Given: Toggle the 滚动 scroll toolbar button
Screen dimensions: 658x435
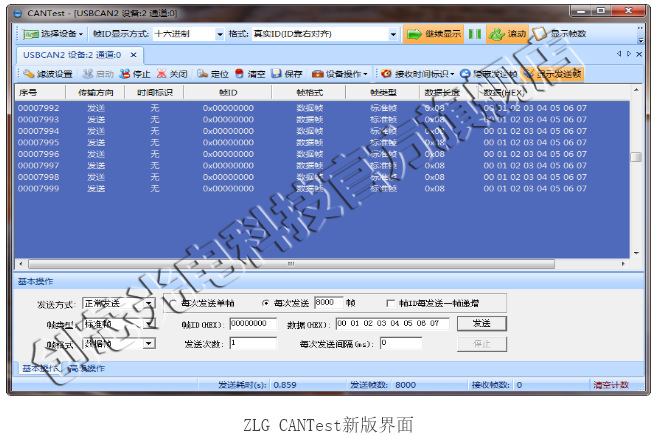Looking at the screenshot, I should point(507,34).
